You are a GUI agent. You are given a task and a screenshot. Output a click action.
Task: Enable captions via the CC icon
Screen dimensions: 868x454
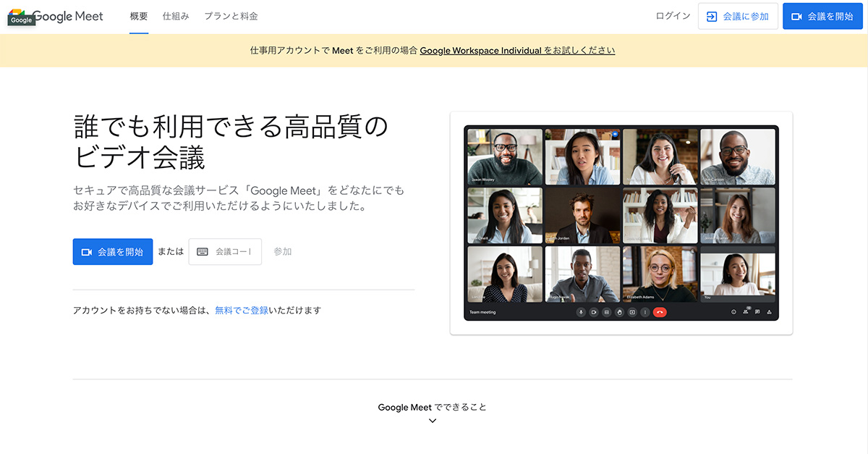tap(607, 312)
